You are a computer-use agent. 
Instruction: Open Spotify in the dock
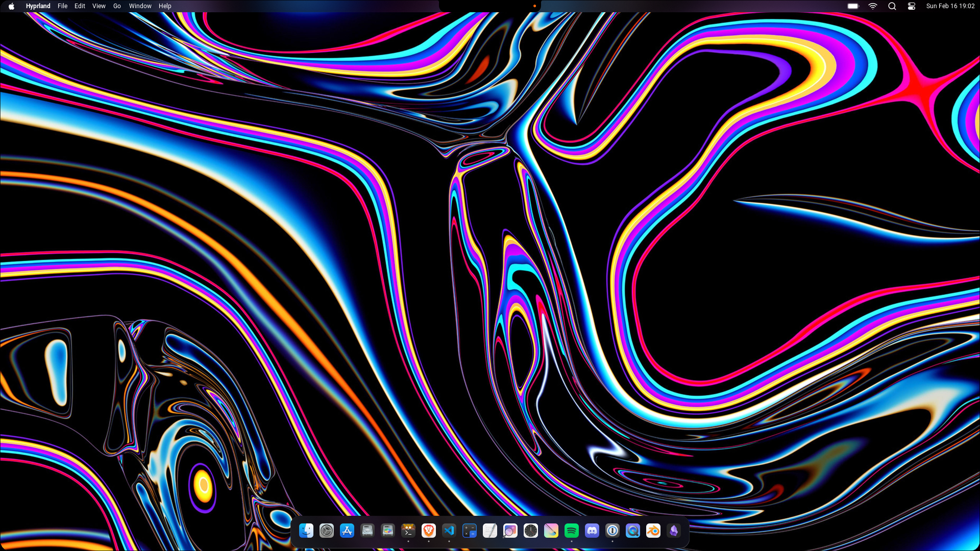[x=572, y=531]
